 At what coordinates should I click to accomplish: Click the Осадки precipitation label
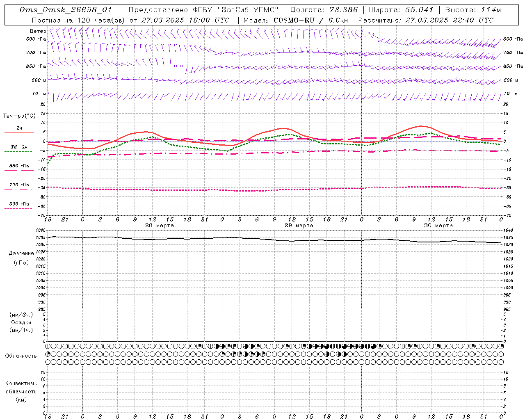point(21,322)
